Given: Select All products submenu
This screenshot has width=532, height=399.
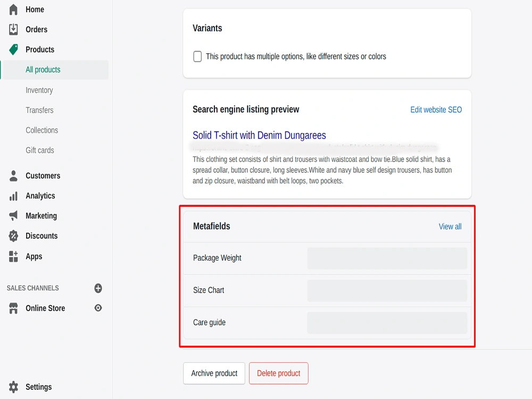Looking at the screenshot, I should (x=43, y=70).
